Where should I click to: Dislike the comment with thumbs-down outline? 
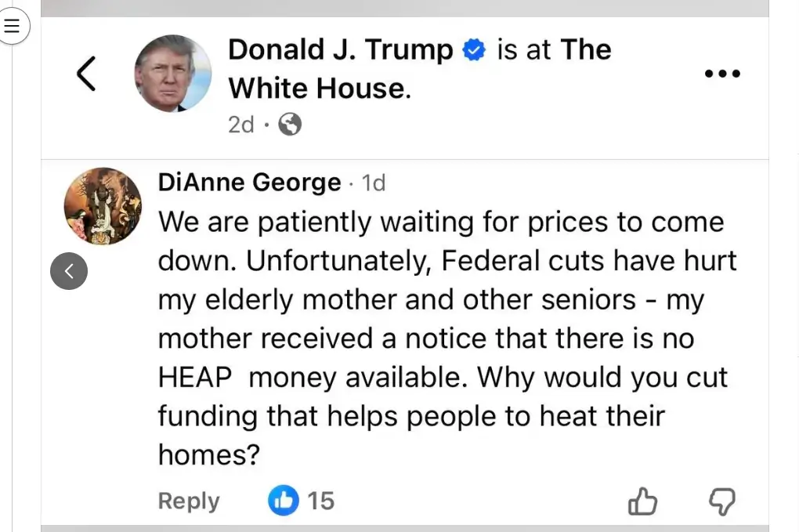point(721,501)
